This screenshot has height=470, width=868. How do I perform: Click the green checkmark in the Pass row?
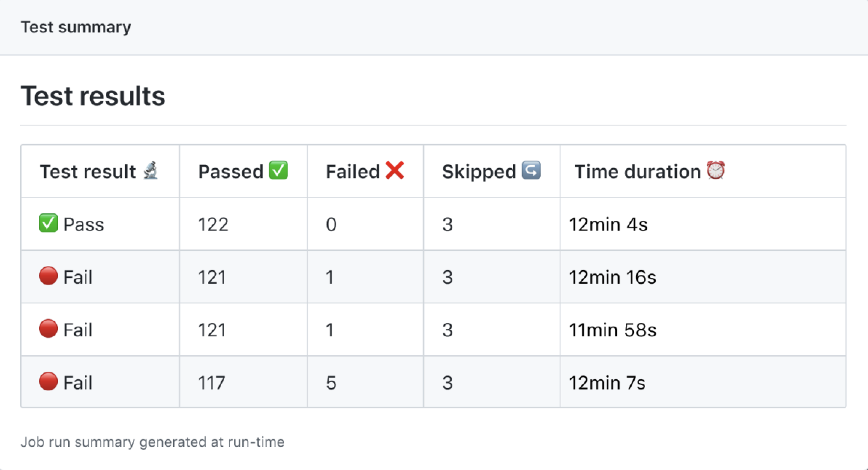pyautogui.click(x=48, y=223)
